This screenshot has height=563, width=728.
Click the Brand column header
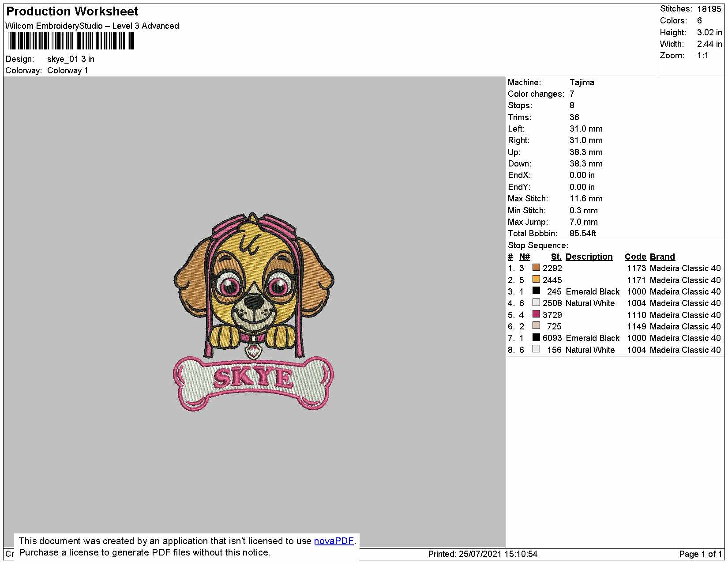[x=662, y=257]
